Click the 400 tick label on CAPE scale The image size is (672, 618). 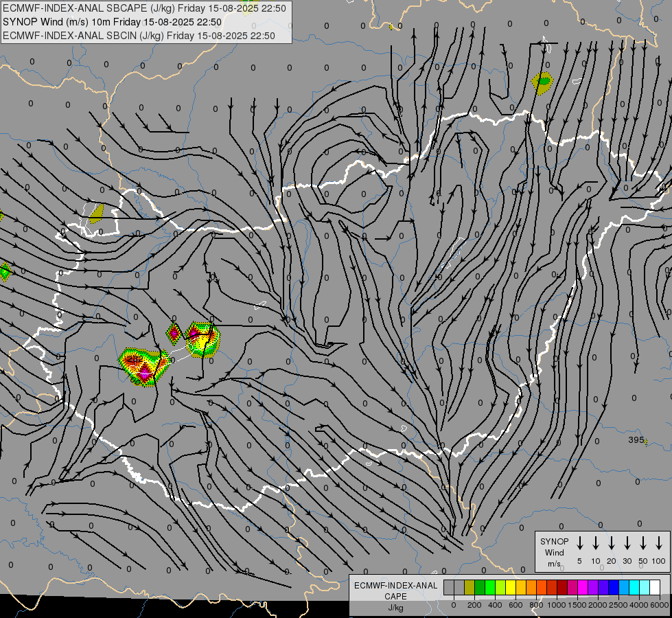pyautogui.click(x=495, y=605)
